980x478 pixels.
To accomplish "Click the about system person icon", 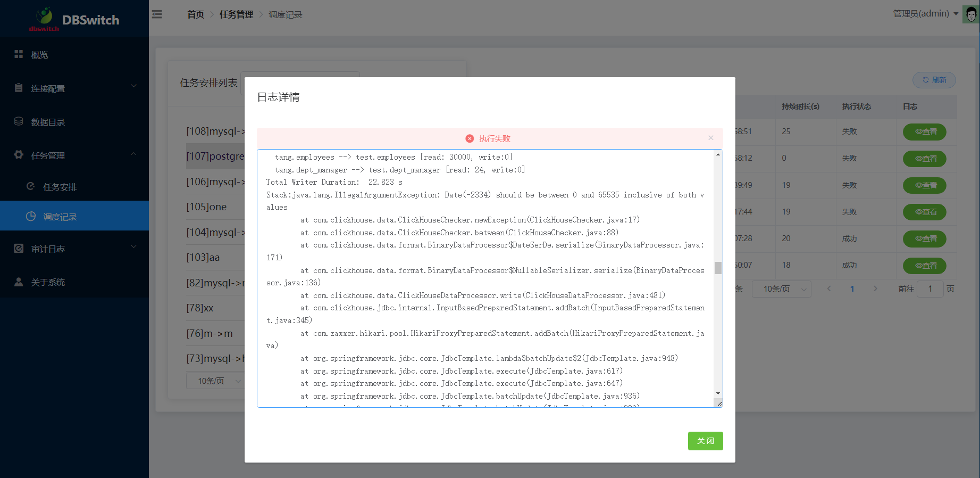I will coord(19,282).
